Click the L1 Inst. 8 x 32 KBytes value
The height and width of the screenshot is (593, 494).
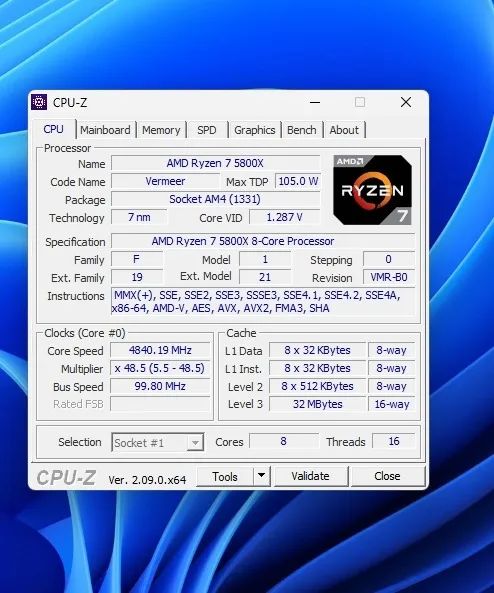click(317, 368)
